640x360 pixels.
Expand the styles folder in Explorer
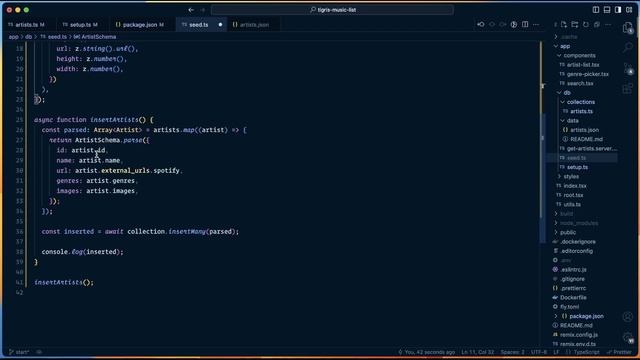pyautogui.click(x=571, y=177)
